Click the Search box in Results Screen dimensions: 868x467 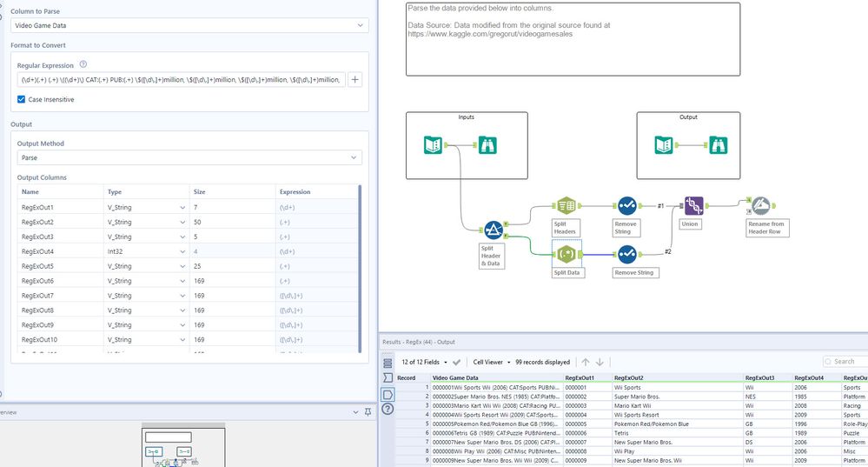[847, 362]
